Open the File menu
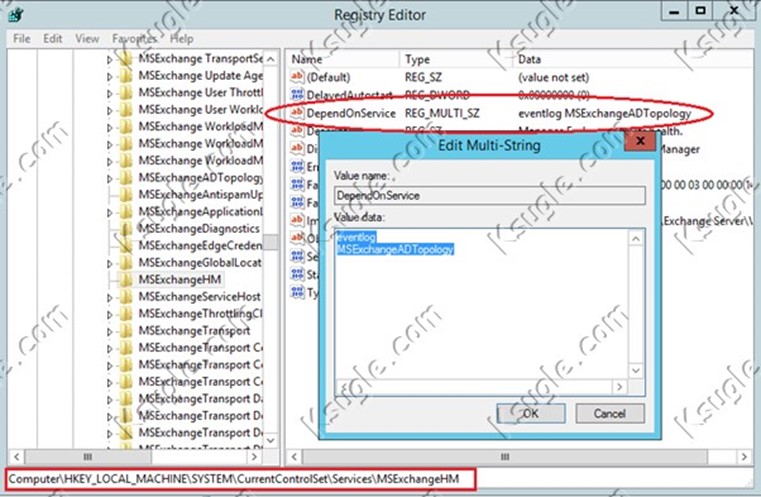Image resolution: width=761 pixels, height=497 pixels. click(21, 38)
